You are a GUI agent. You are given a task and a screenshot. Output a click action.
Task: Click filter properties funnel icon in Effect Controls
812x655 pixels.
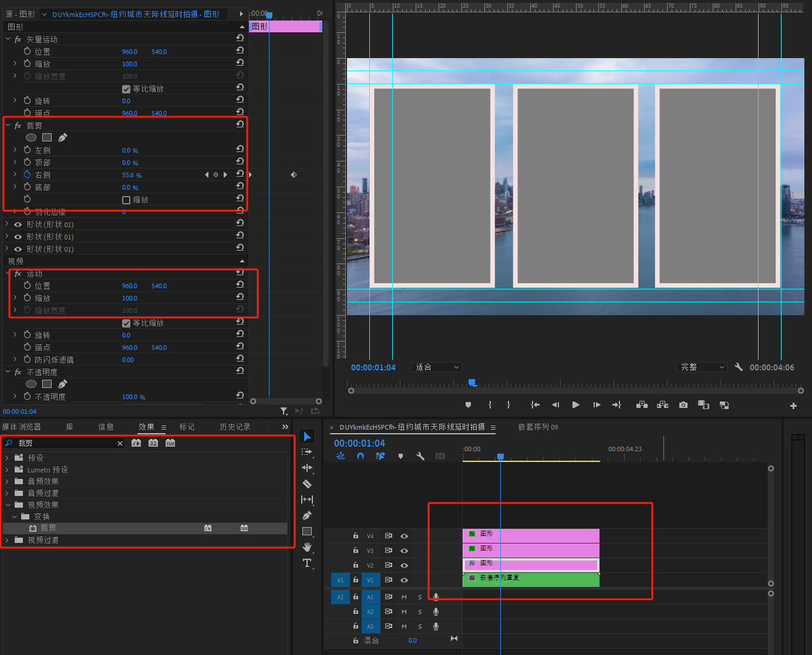click(x=284, y=411)
